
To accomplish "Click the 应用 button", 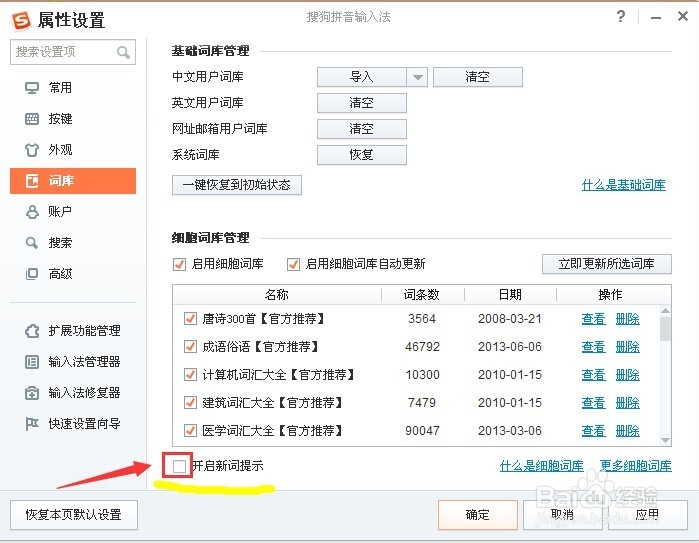I will 648,515.
